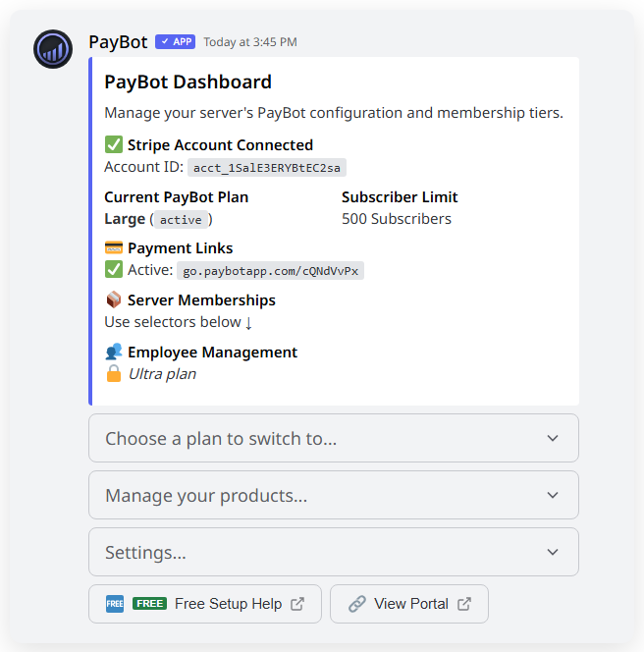Click the APP verified badge

176,42
